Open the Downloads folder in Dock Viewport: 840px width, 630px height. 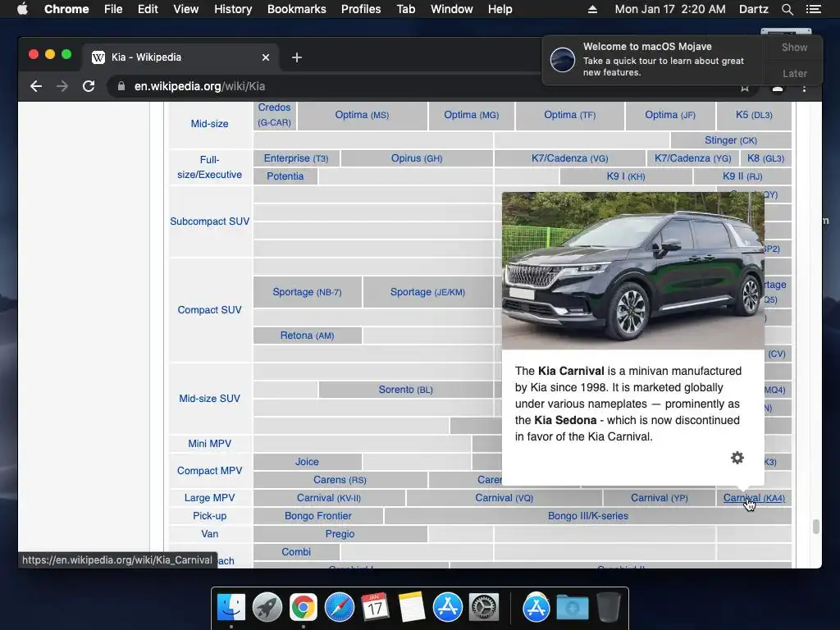(572, 608)
